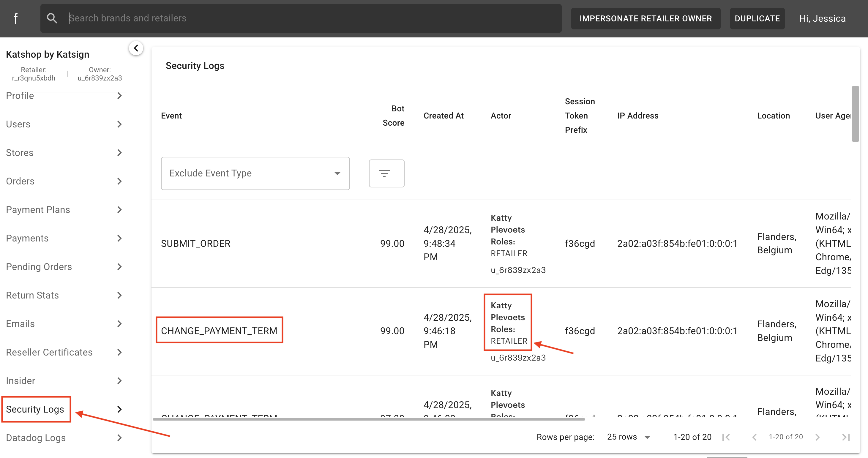Go to next page pagination icon
This screenshot has height=458, width=868.
click(818, 437)
